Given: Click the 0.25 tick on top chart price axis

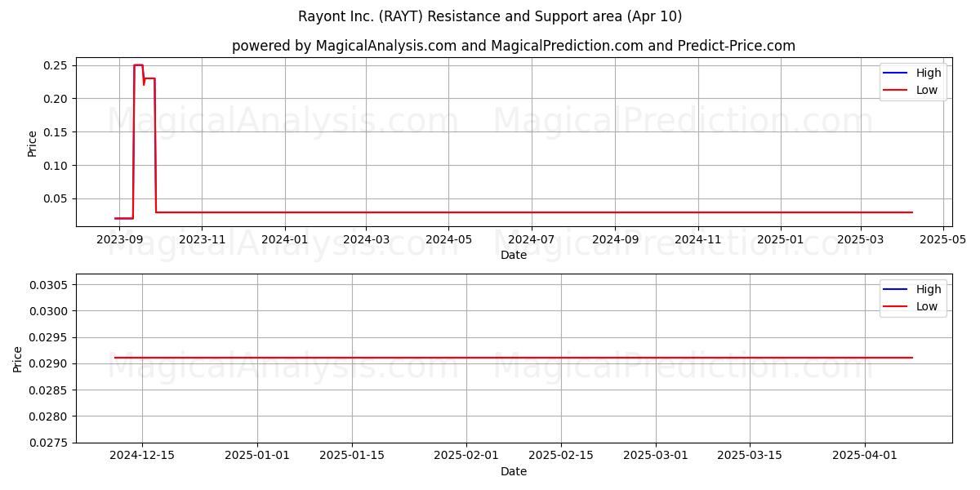Looking at the screenshot, I should (57, 65).
